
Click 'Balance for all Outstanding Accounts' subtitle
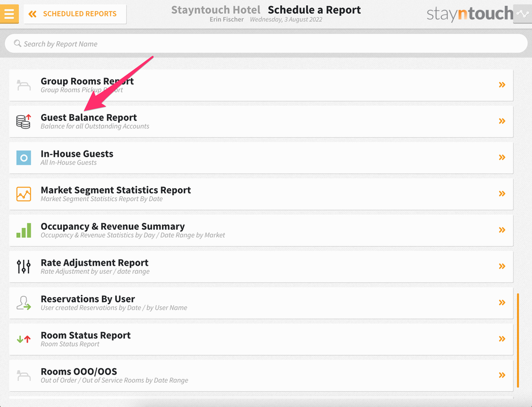(95, 126)
